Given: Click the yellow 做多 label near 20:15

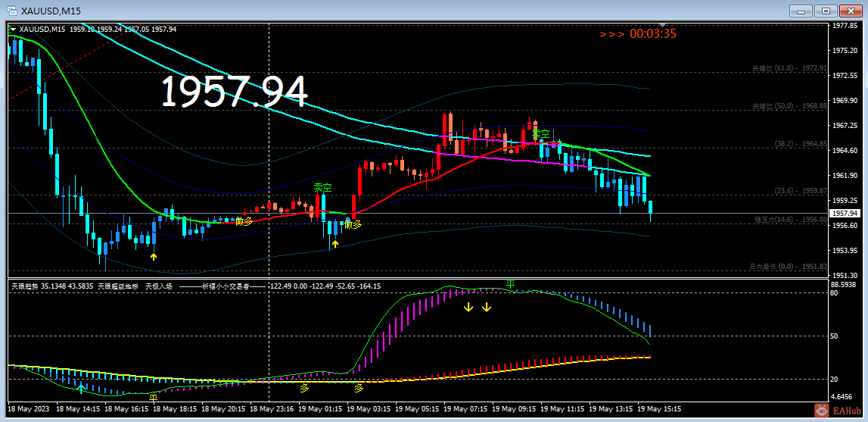Looking at the screenshot, I should pos(244,221).
